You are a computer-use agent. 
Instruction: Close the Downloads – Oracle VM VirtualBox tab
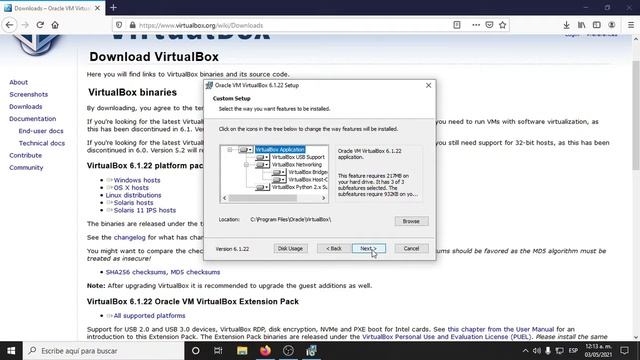[98, 8]
